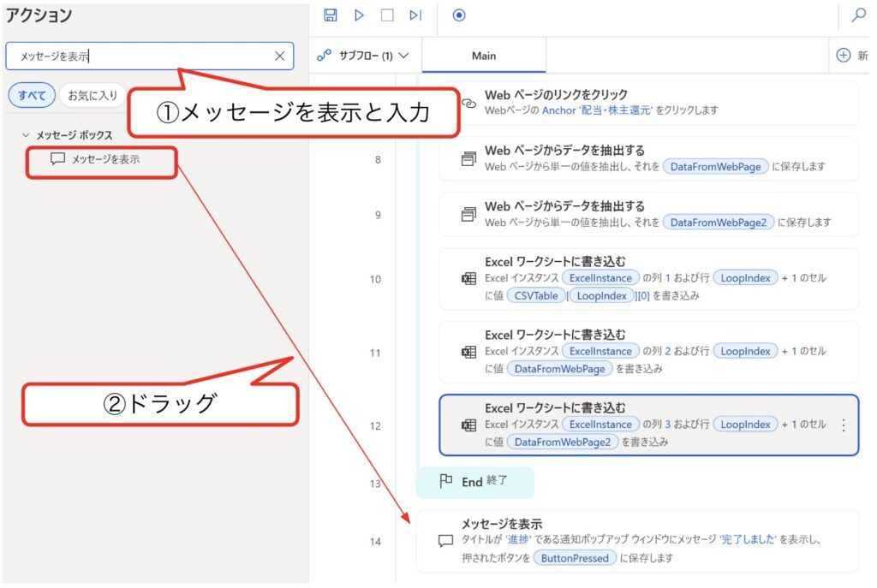The height and width of the screenshot is (588, 877).
Task: Open more options on step 12
Action: tap(844, 425)
